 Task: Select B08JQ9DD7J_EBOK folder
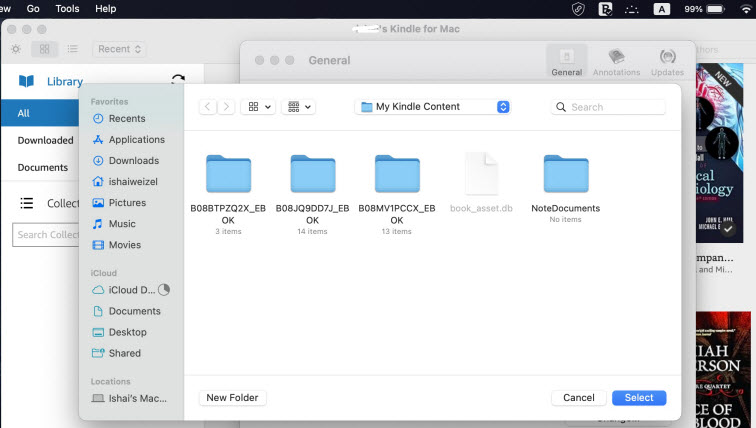312,194
